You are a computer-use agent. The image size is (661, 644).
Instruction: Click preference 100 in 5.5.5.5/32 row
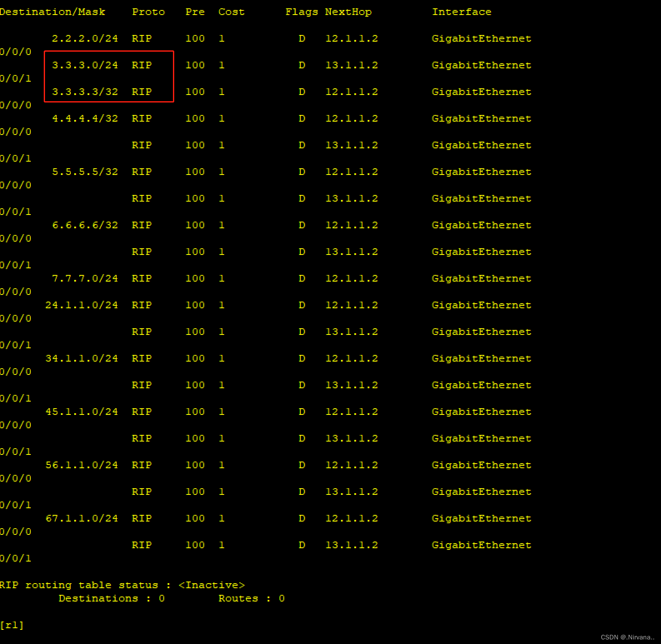pyautogui.click(x=195, y=172)
